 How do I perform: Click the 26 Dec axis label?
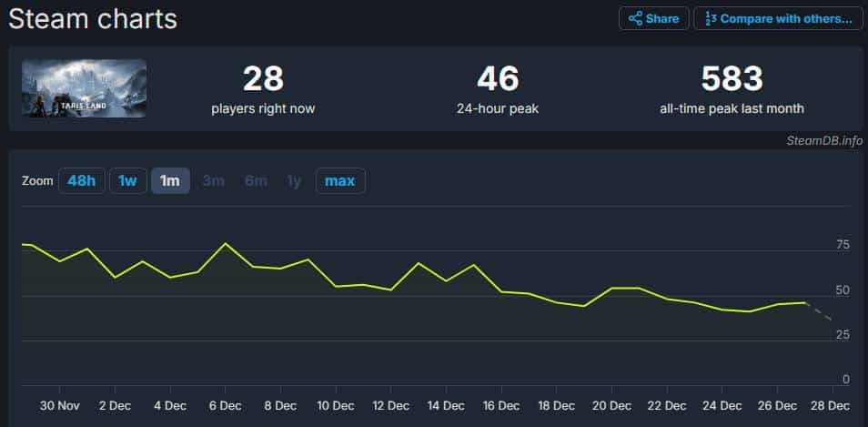(x=777, y=406)
